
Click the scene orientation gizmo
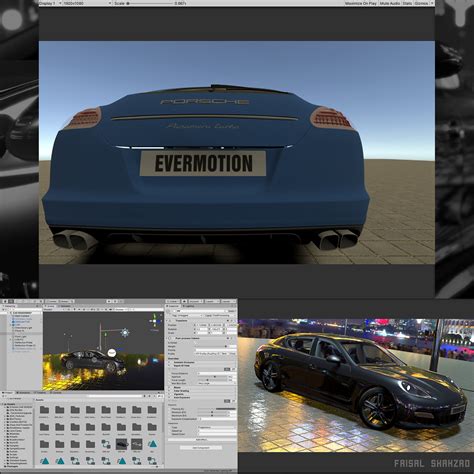(154, 321)
